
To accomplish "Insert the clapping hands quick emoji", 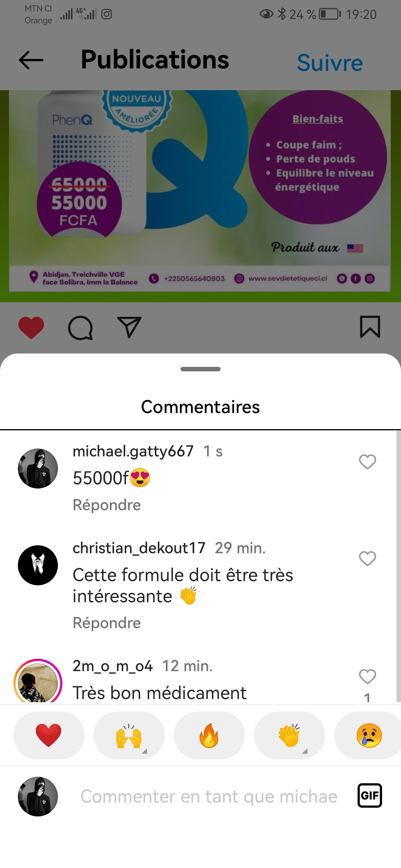I will pos(289,735).
